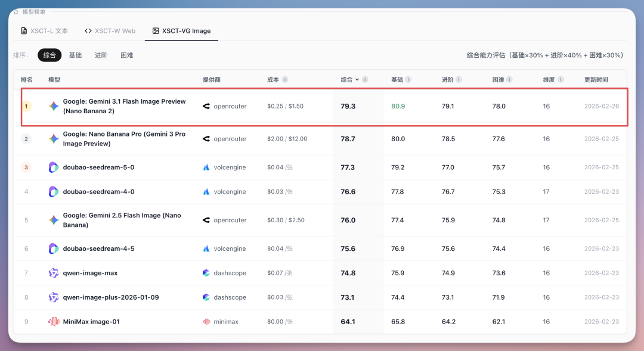Click the 2026-02-26 update date
This screenshot has width=644, height=351.
tap(602, 106)
